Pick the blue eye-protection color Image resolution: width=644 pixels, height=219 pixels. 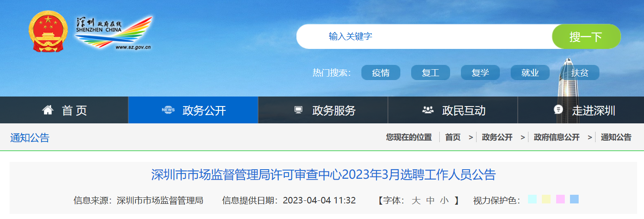pos(574,199)
